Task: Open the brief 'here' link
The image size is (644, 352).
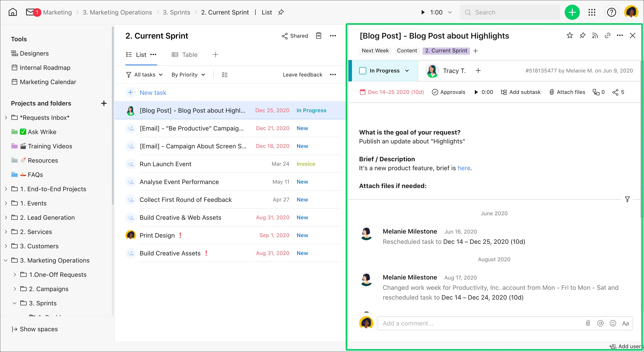Action: tap(464, 168)
